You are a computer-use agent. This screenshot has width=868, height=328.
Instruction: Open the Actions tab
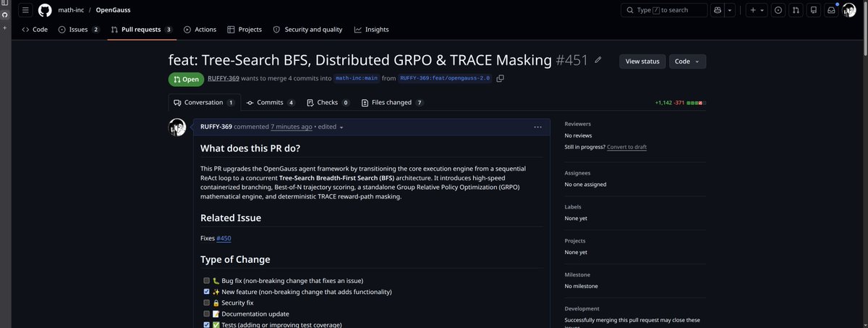(x=200, y=30)
